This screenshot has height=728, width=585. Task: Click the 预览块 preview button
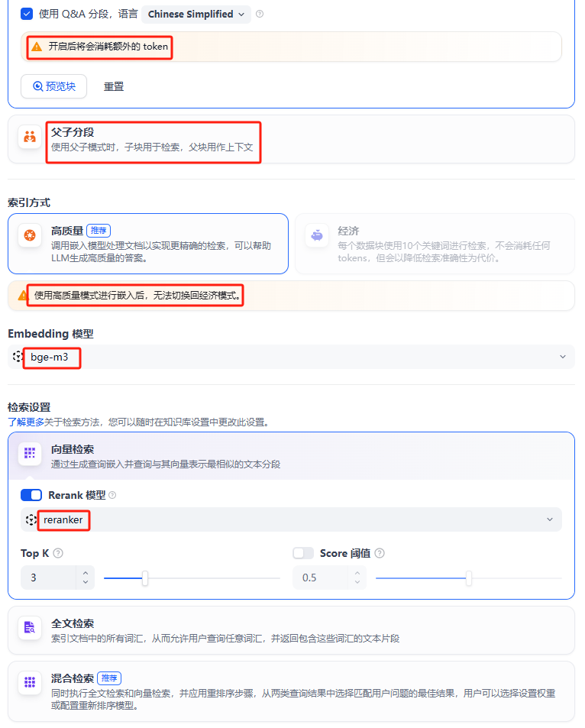(x=54, y=86)
